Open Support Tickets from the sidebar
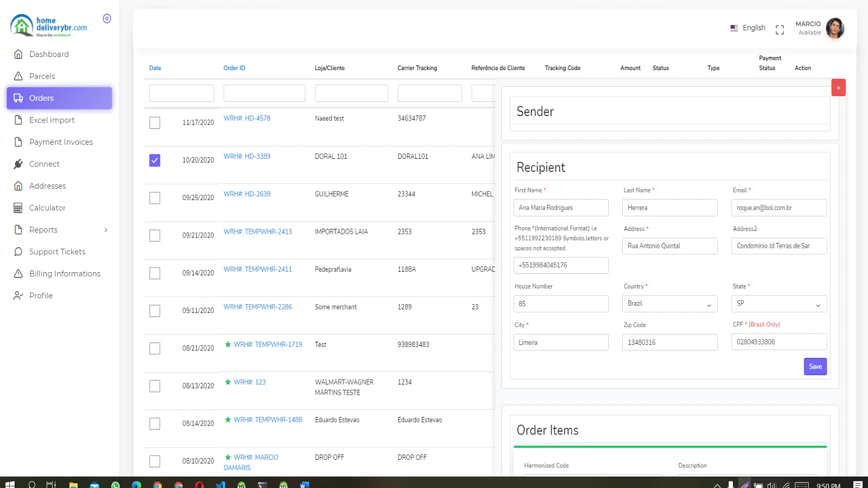Screen dimensions: 868x488 point(57,252)
